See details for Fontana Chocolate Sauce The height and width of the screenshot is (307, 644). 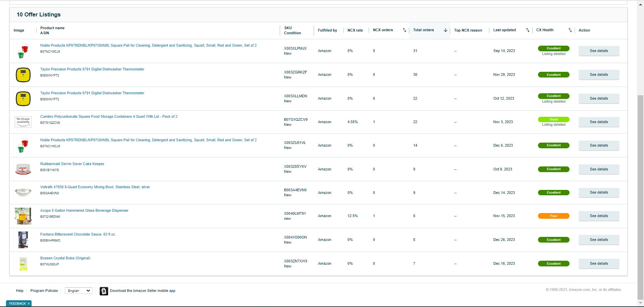click(599, 240)
